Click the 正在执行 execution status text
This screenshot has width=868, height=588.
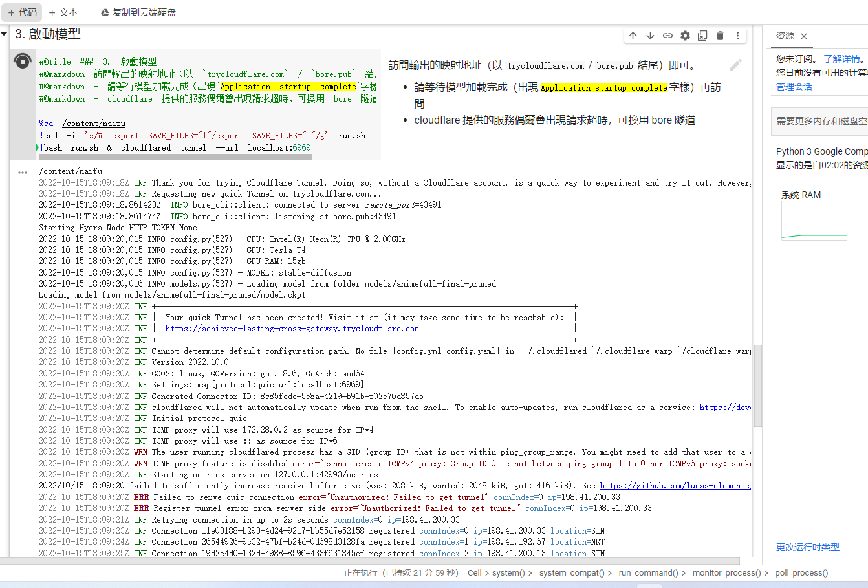point(401,573)
